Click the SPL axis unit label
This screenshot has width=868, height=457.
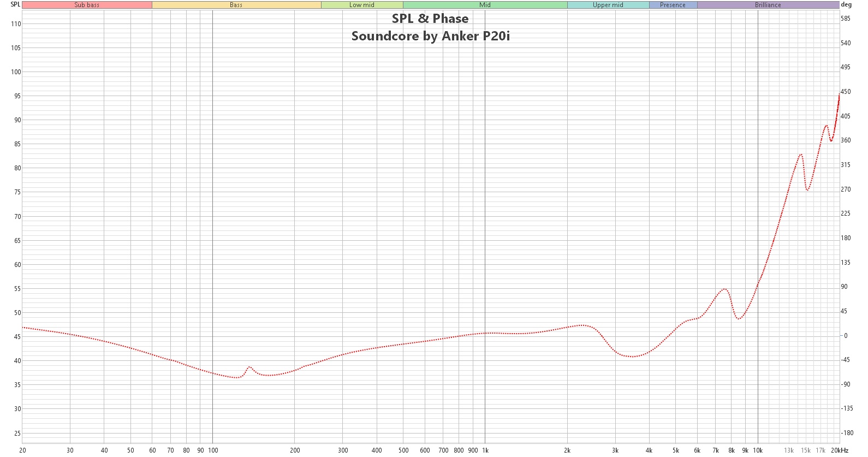pos(15,4)
